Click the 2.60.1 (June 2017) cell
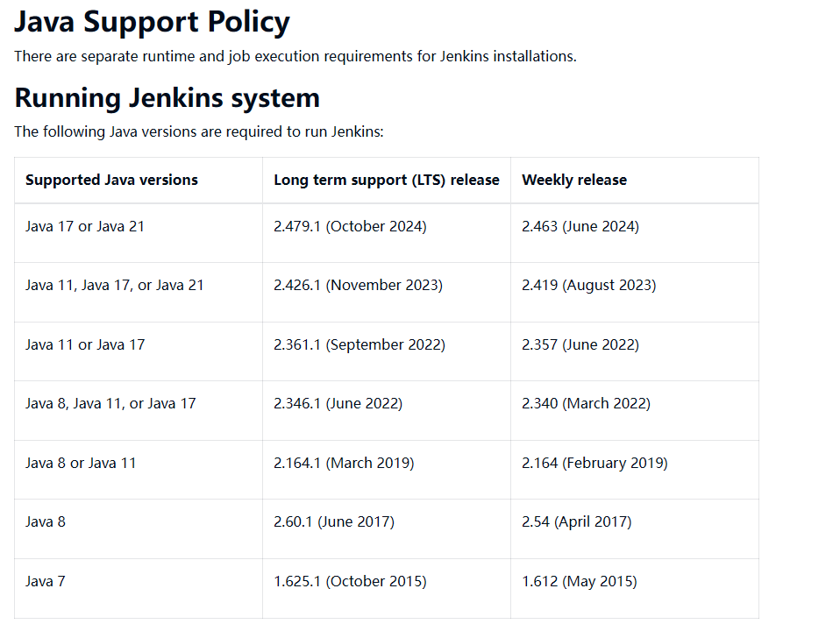The image size is (840, 624). (334, 521)
